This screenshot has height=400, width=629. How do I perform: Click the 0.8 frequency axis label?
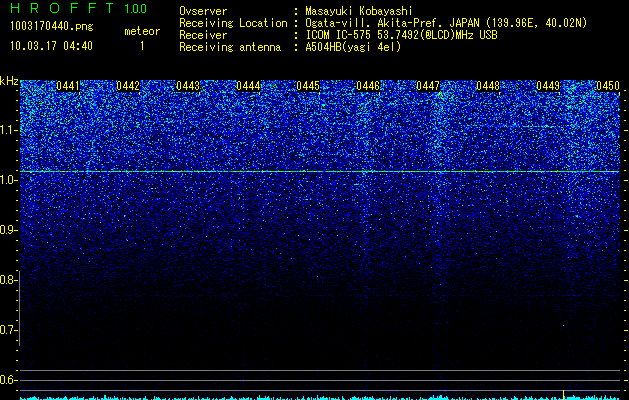(x=8, y=280)
